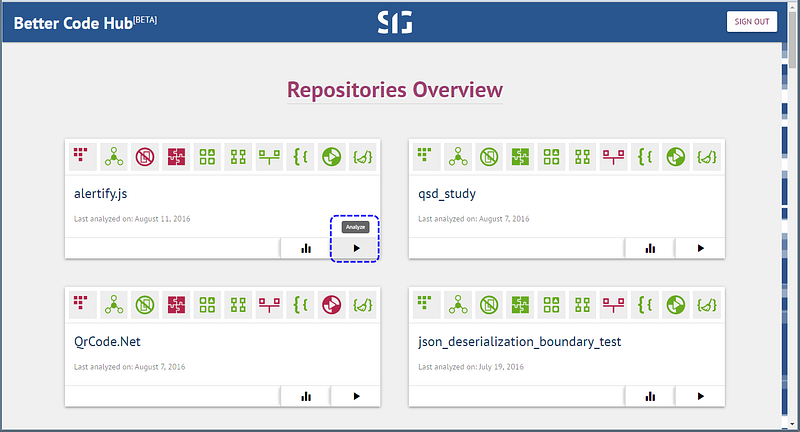
Task: Click the red automate tests icon on QrCode.Net
Action: [332, 304]
